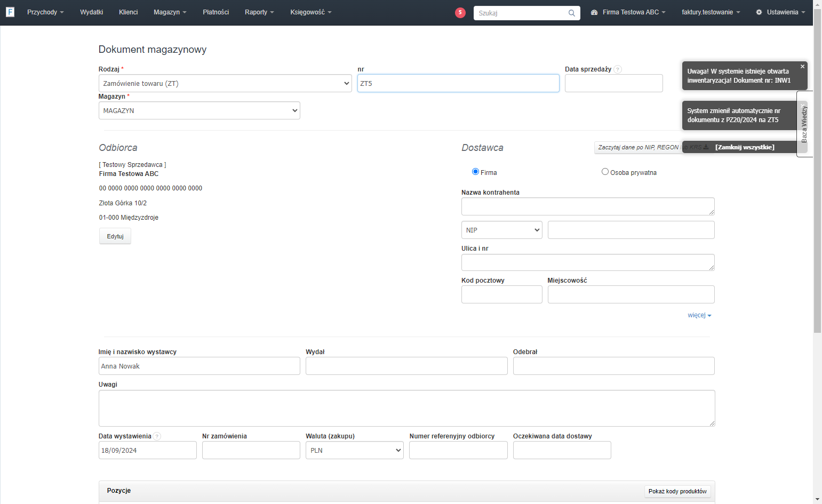
Task: Open the Magazyn warehouse dropdown
Action: coord(199,110)
